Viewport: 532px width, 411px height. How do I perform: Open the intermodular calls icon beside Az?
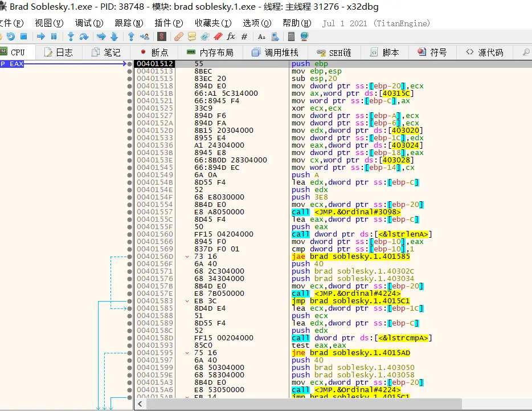[275, 36]
